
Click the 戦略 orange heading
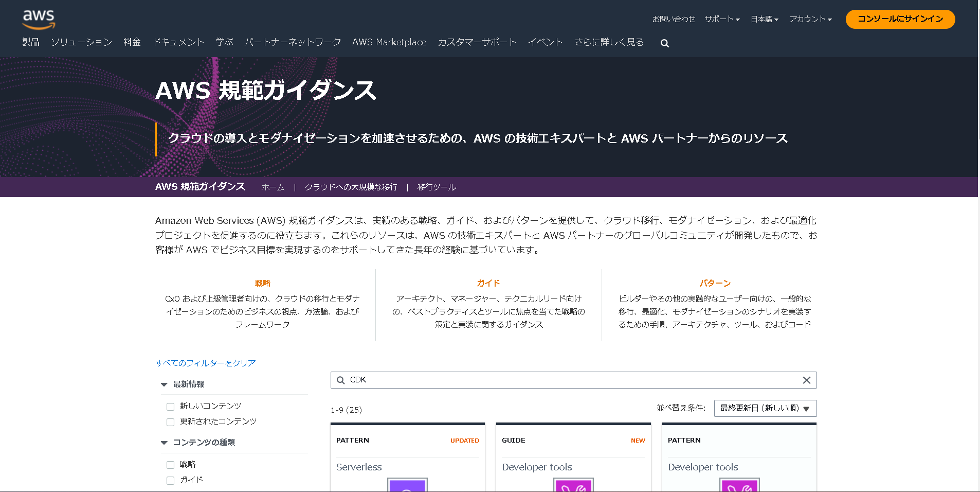[x=262, y=283]
